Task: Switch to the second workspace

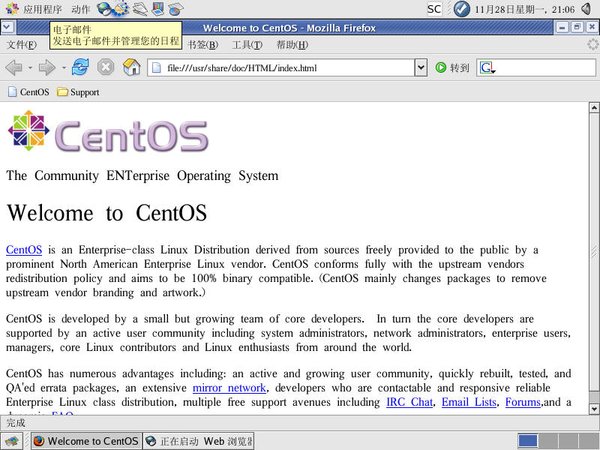Action: [548, 441]
